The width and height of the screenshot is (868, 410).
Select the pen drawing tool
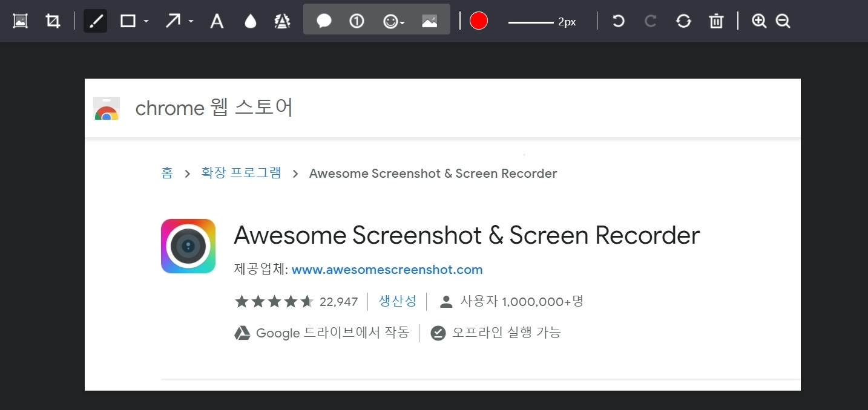95,22
